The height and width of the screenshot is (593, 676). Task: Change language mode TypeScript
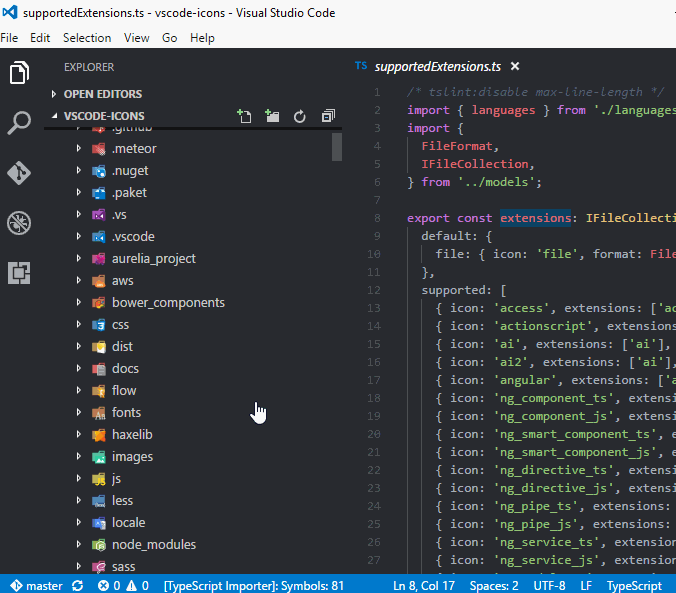coord(634,586)
